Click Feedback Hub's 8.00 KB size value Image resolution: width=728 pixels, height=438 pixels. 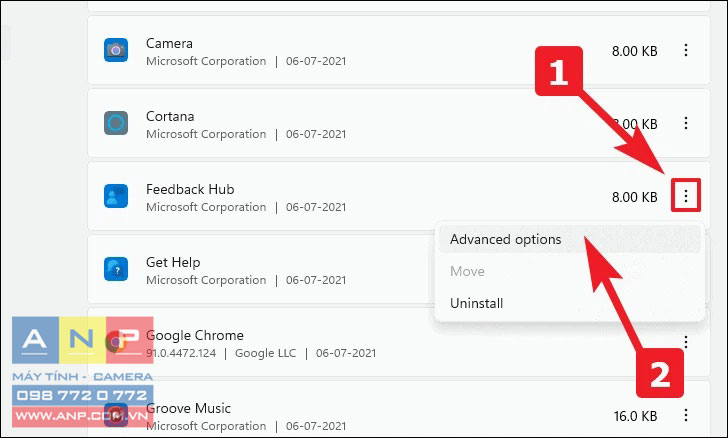(634, 197)
